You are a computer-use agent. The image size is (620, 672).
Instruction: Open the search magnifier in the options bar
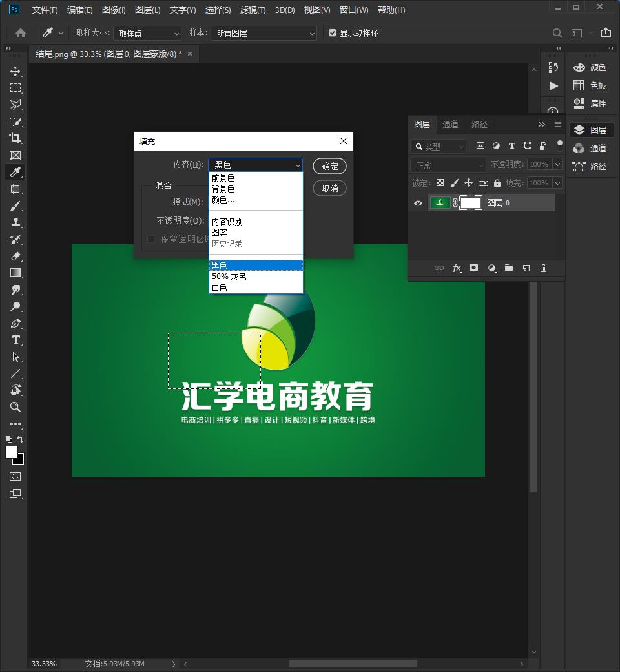pyautogui.click(x=557, y=33)
